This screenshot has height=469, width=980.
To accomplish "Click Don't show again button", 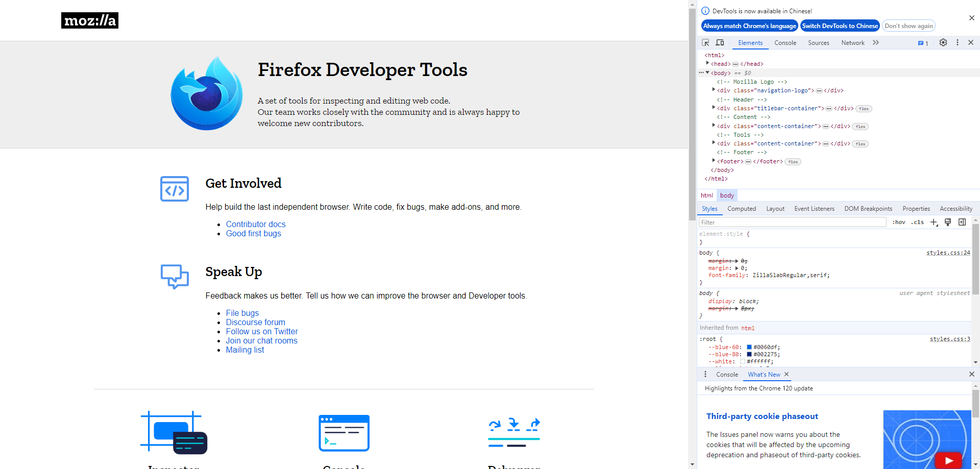I will pyautogui.click(x=909, y=26).
